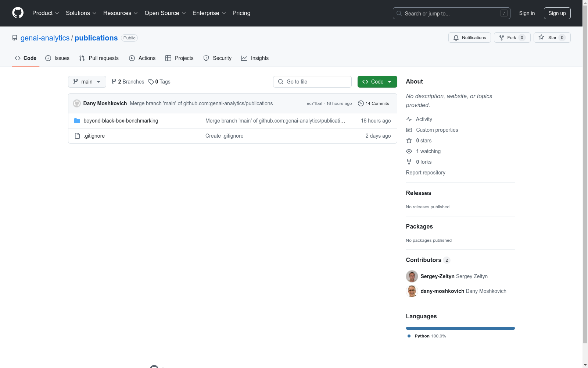Click the fork icon beside 0 forks
This screenshot has width=588, height=368.
409,162
